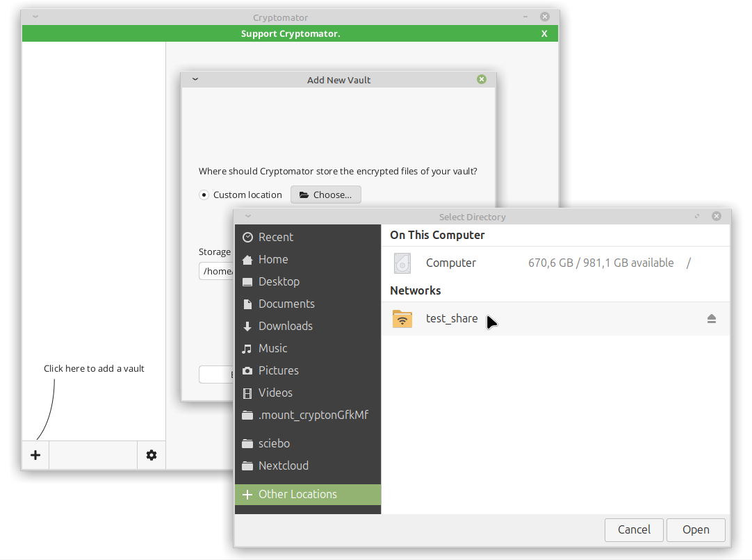Click the Open button
752x560 pixels.
point(696,530)
